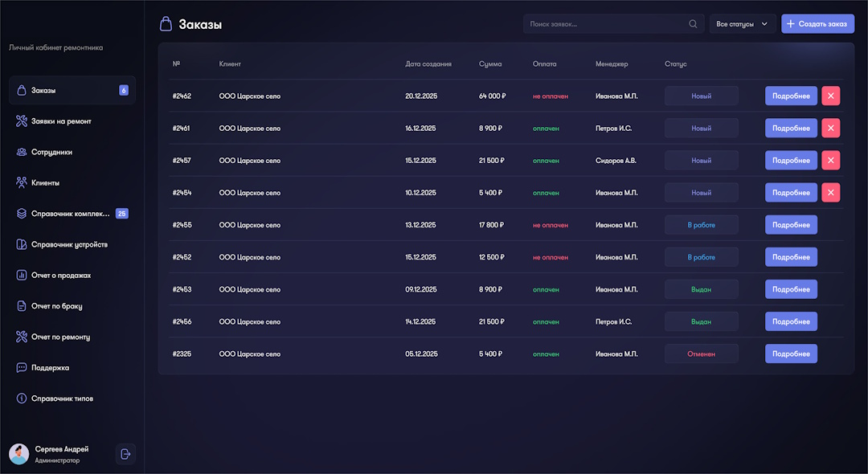This screenshot has width=868, height=474.
Task: Click the Отчет по ремонту tools icon
Action: 22,337
